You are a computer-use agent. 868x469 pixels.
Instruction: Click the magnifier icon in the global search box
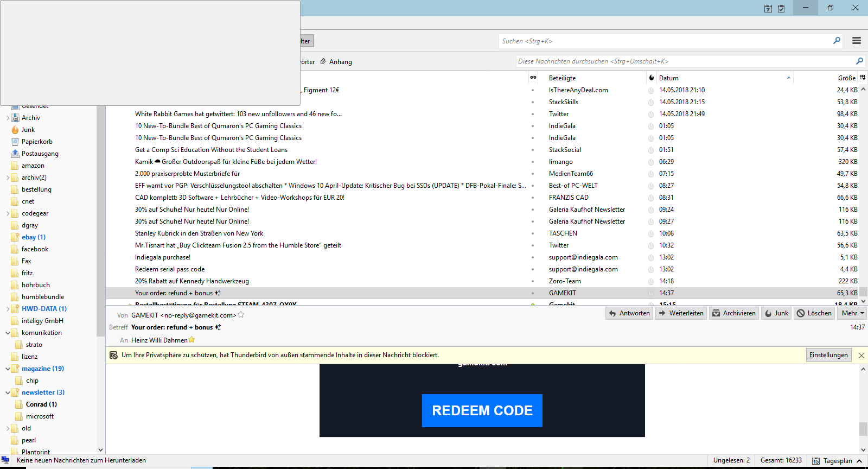[x=837, y=41]
